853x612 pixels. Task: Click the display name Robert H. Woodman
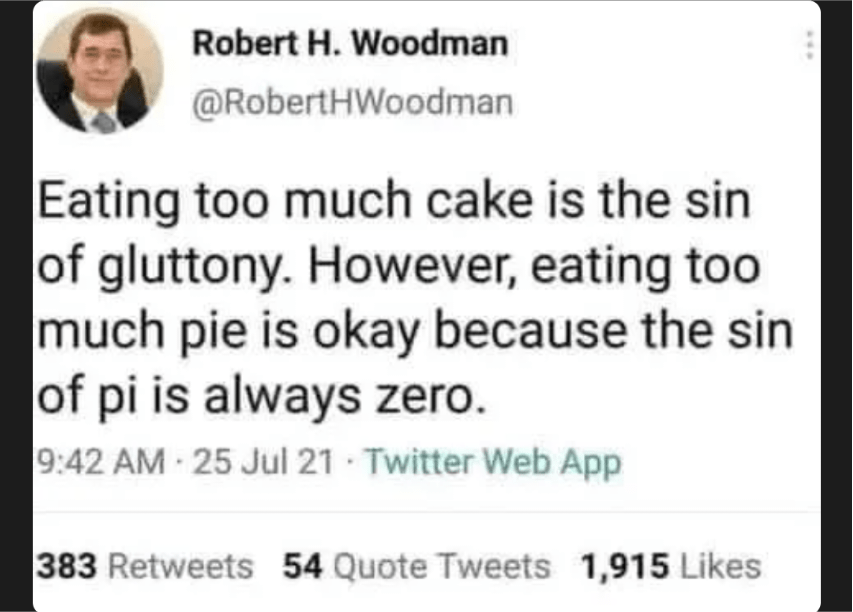(x=349, y=44)
